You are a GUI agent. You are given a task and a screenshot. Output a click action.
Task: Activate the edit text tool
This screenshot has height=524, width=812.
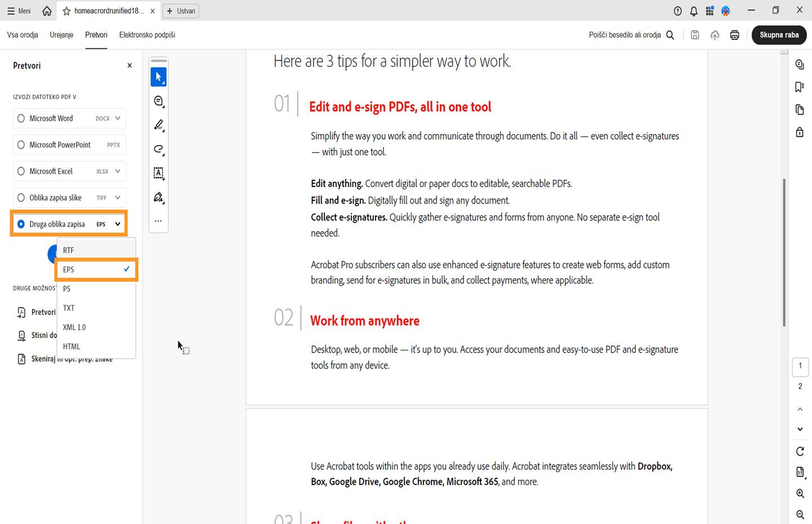click(x=158, y=174)
